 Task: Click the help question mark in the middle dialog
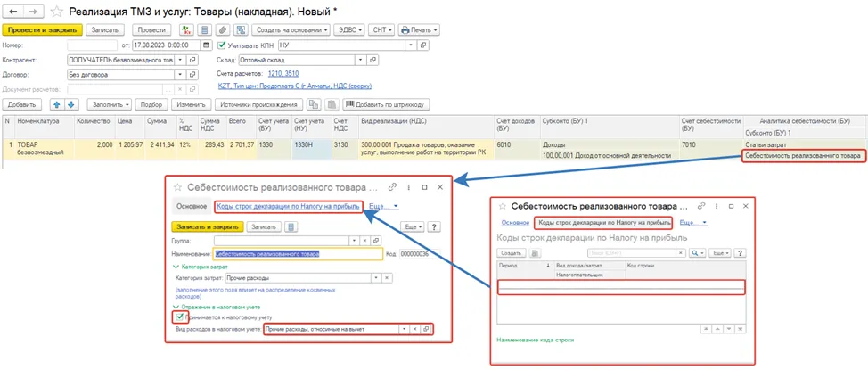434,226
